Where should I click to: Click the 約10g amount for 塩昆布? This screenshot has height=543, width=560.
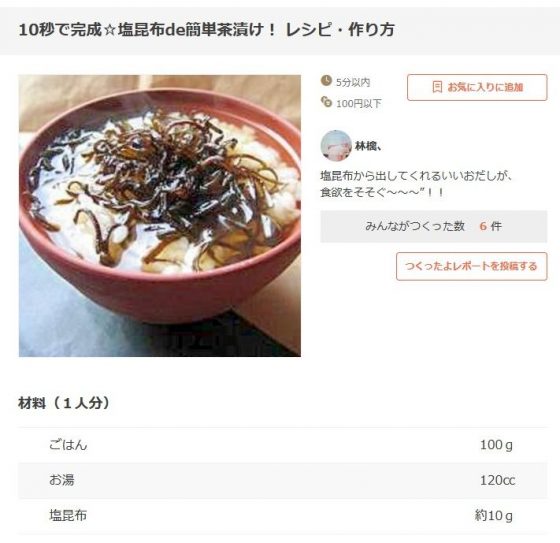pos(494,515)
